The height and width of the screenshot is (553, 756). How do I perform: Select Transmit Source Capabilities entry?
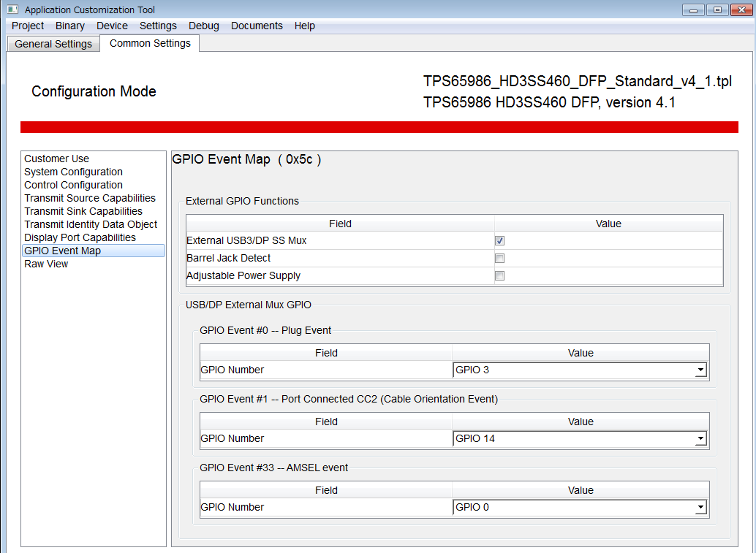(90, 198)
